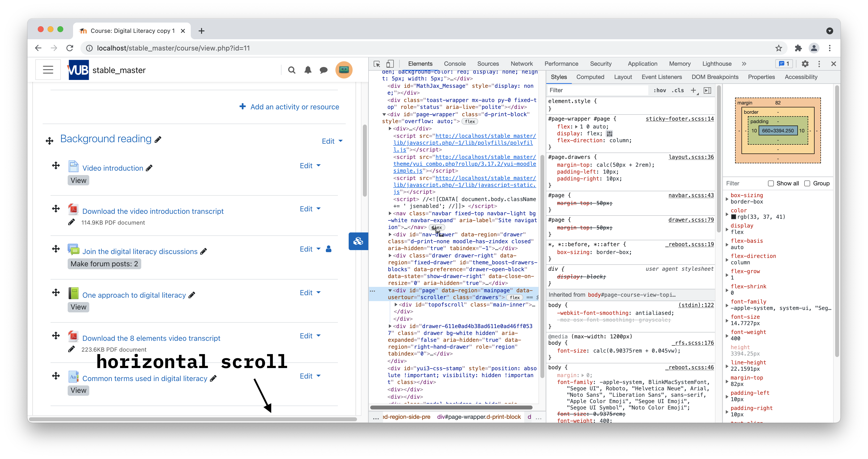Click div#page-wrapper.d-print-block breadcrumb
Screen dimensions: 868x459
coord(479,417)
